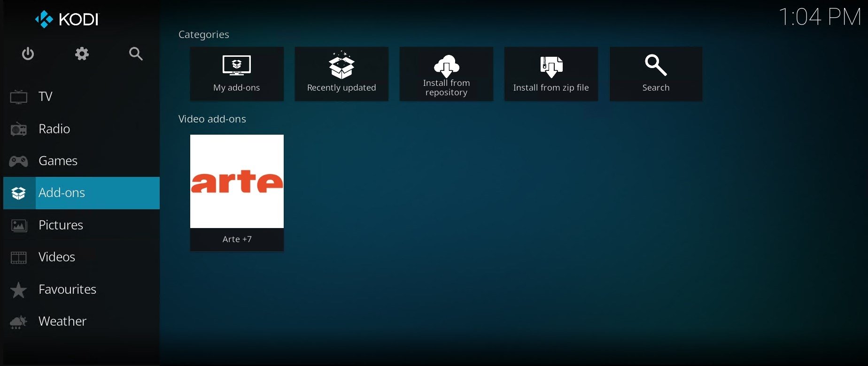Show the Weather section
The width and height of the screenshot is (868, 366).
pyautogui.click(x=81, y=321)
